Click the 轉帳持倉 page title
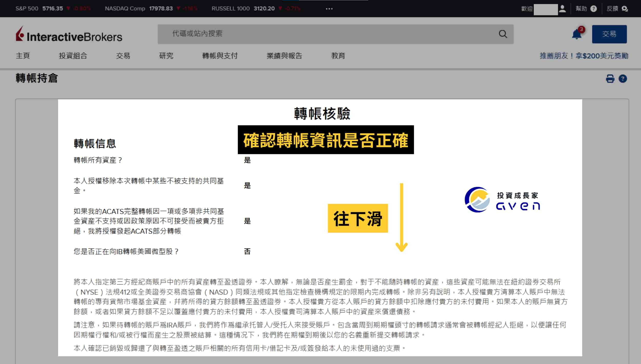The height and width of the screenshot is (364, 641). pyautogui.click(x=37, y=78)
